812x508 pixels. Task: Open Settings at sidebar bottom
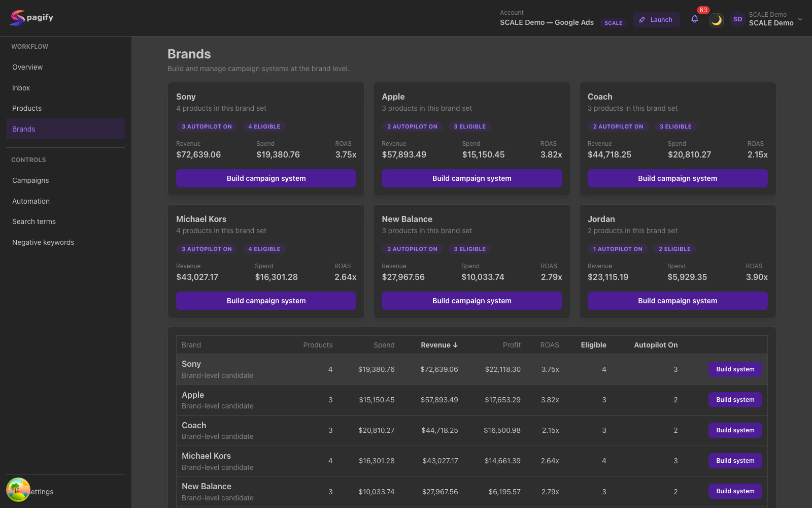click(65, 492)
